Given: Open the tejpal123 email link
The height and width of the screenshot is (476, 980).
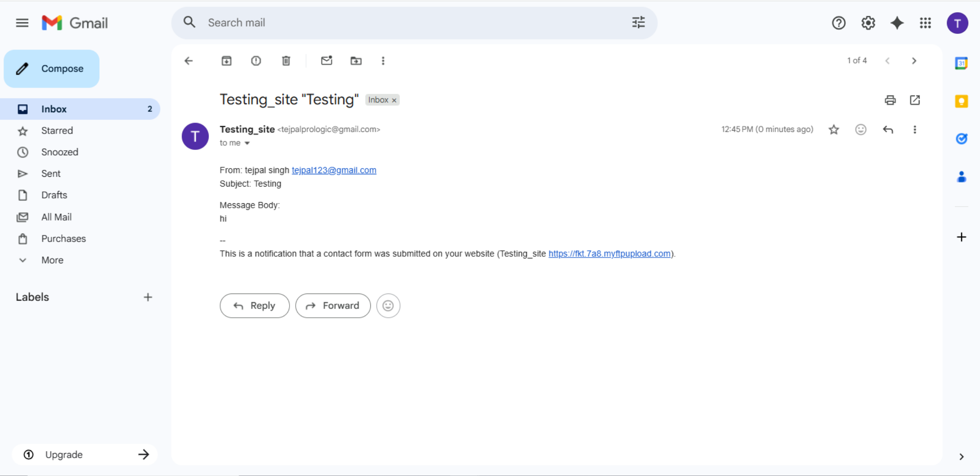Looking at the screenshot, I should (x=334, y=170).
